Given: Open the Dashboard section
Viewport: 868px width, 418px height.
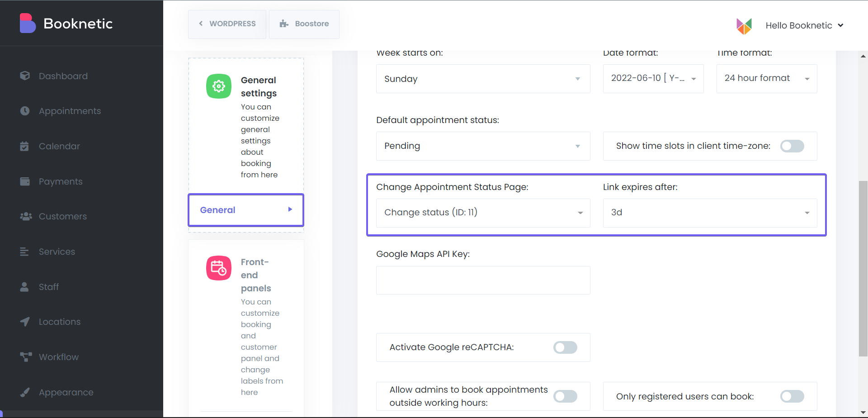Looking at the screenshot, I should (x=63, y=76).
